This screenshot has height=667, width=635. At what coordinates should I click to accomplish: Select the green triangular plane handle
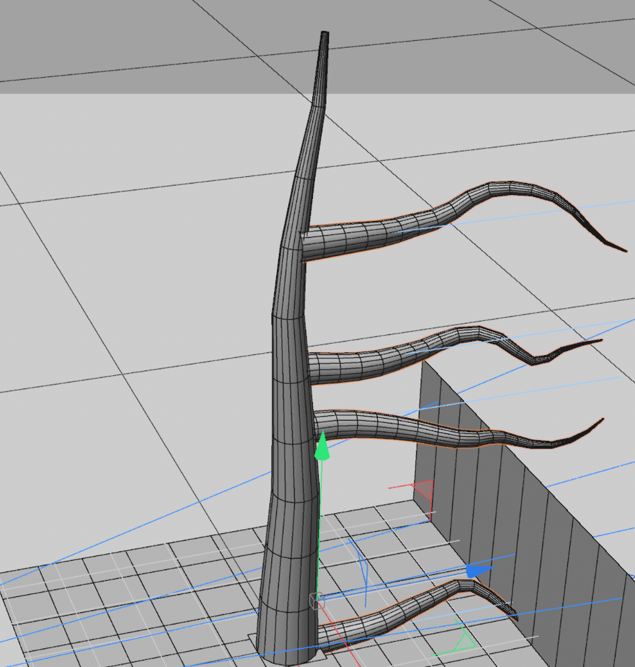click(x=463, y=637)
